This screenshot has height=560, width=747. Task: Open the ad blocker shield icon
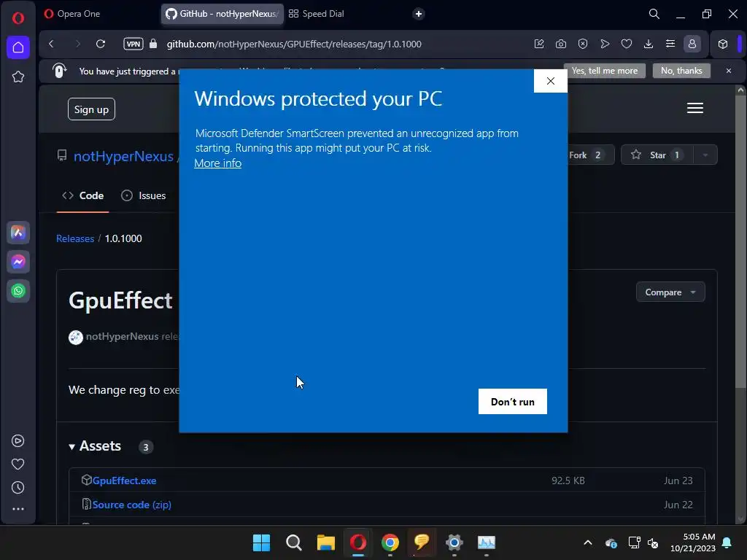583,44
